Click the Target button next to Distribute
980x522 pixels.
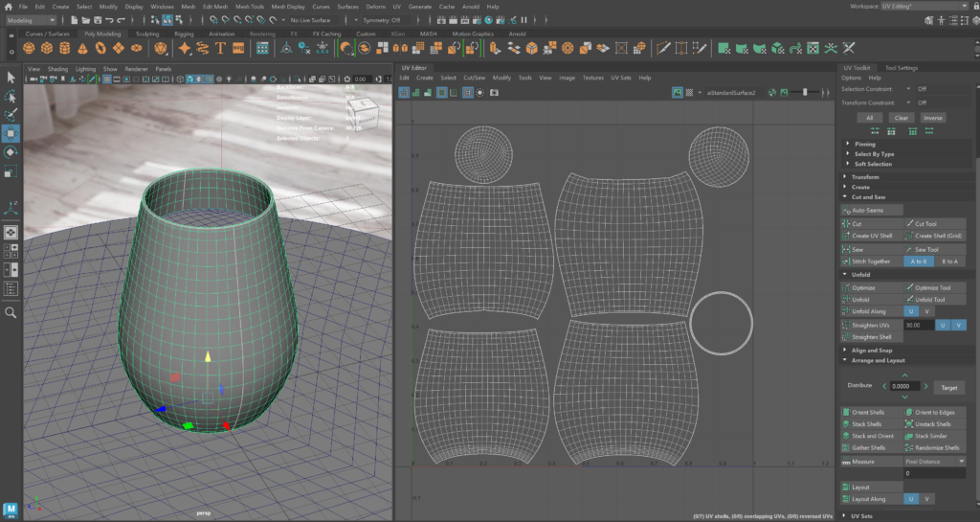click(949, 388)
